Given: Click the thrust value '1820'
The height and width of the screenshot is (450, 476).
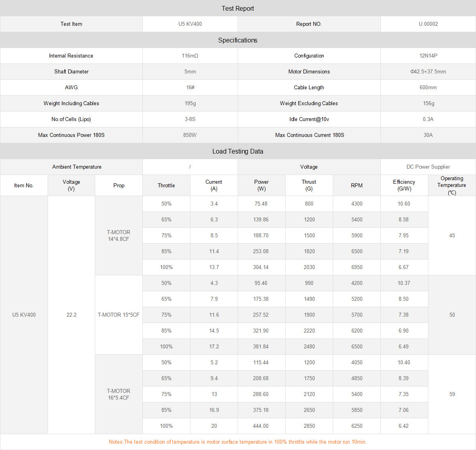Looking at the screenshot, I should 309,251.
